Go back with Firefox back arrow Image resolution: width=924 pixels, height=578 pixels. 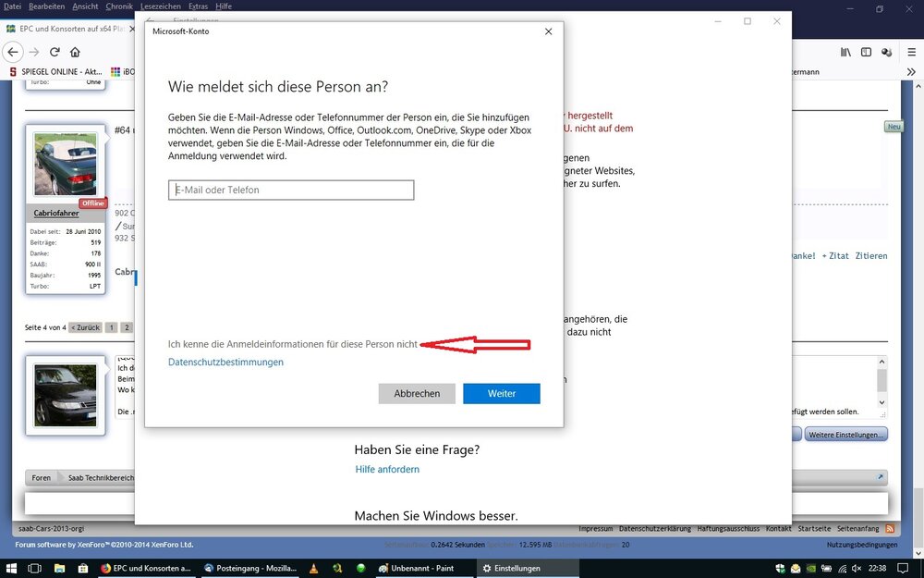(12, 52)
